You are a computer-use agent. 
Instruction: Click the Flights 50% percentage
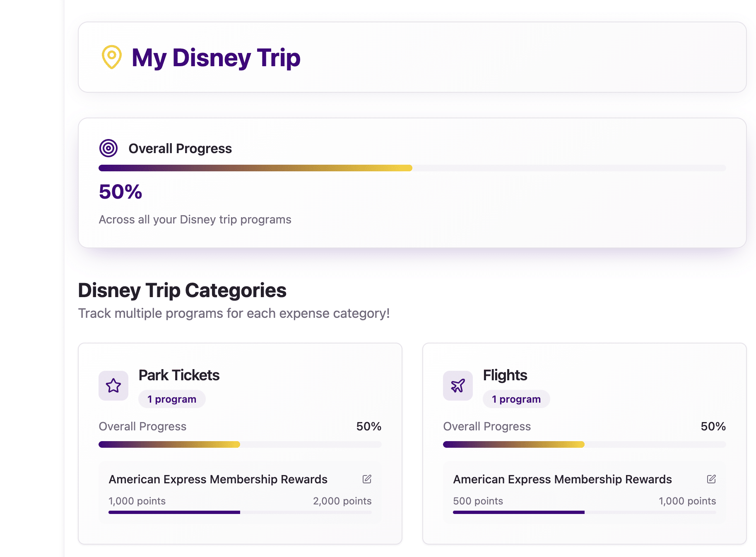(x=713, y=426)
